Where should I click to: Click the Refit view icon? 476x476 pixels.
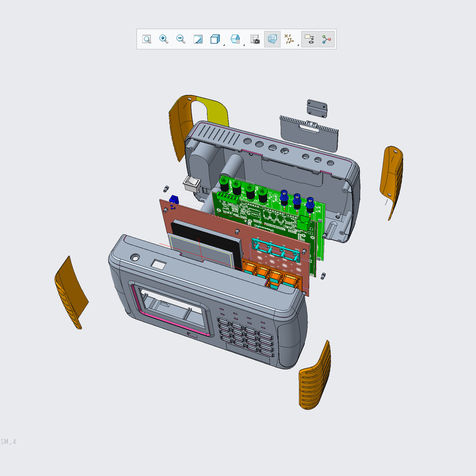(x=147, y=39)
